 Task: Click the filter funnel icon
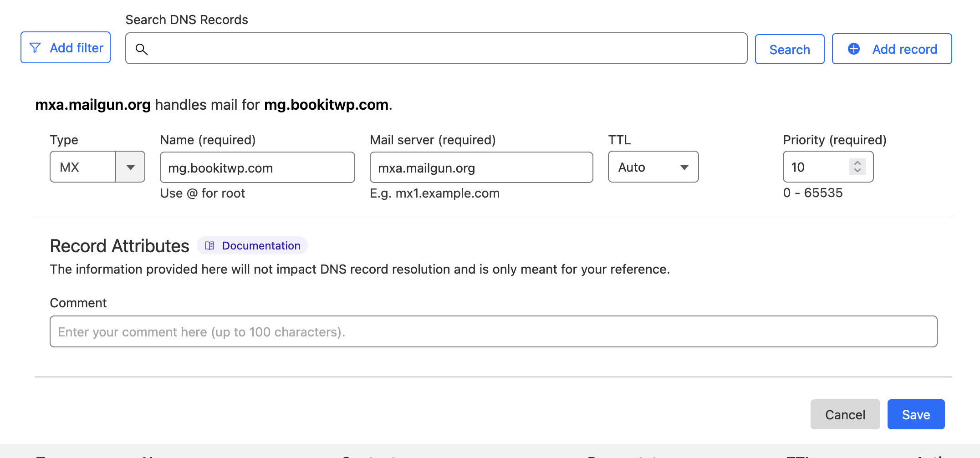[36, 47]
